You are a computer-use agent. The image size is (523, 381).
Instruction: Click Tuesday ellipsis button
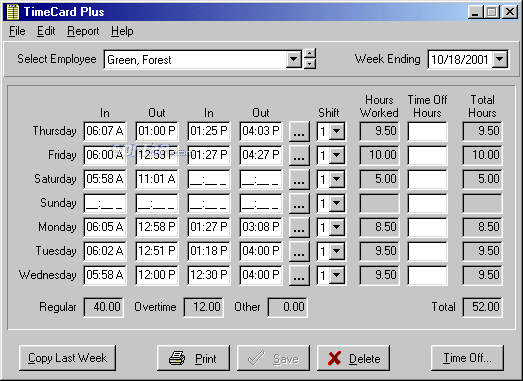(x=299, y=252)
